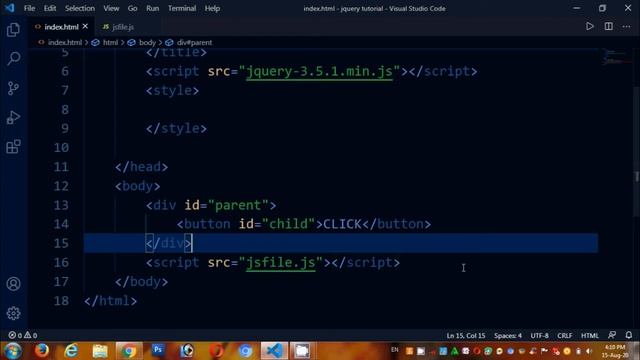Click the CLICK button text in code
640x360 pixels.
[x=342, y=224]
